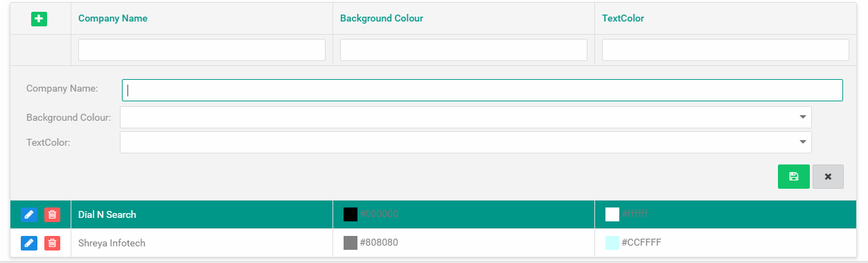Click the white #ffffff colour swatch

click(612, 214)
